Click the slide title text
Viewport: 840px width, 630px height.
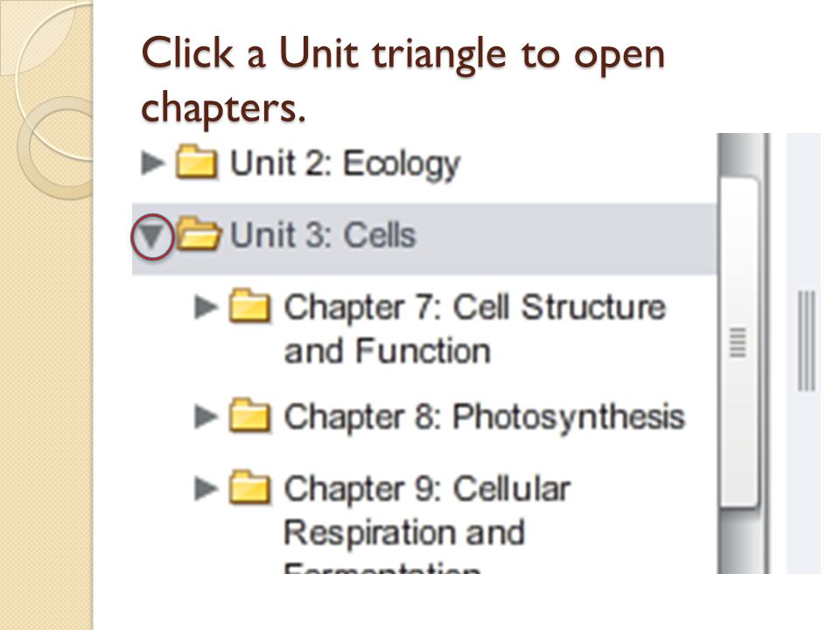point(402,80)
